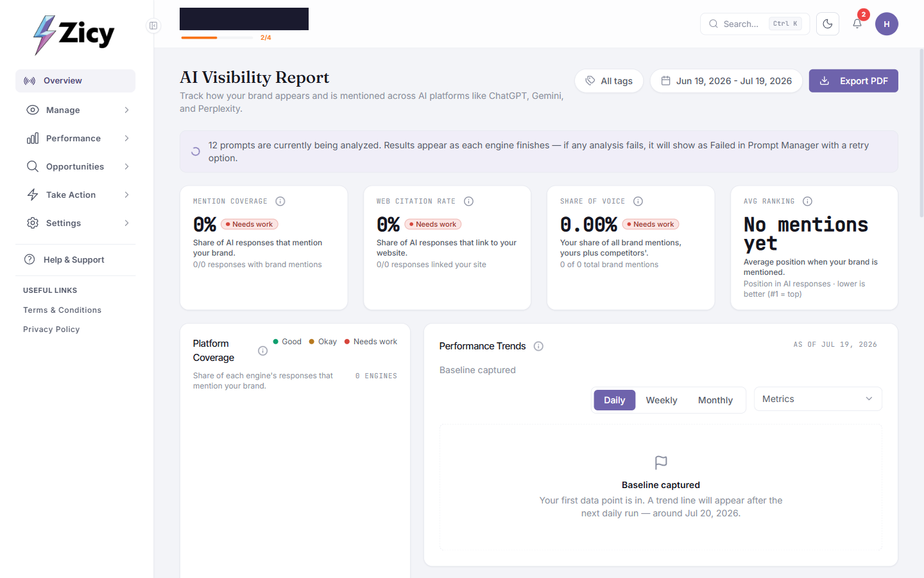Image resolution: width=924 pixels, height=578 pixels.
Task: Expand the Opportunities menu chevron
Action: [126, 166]
